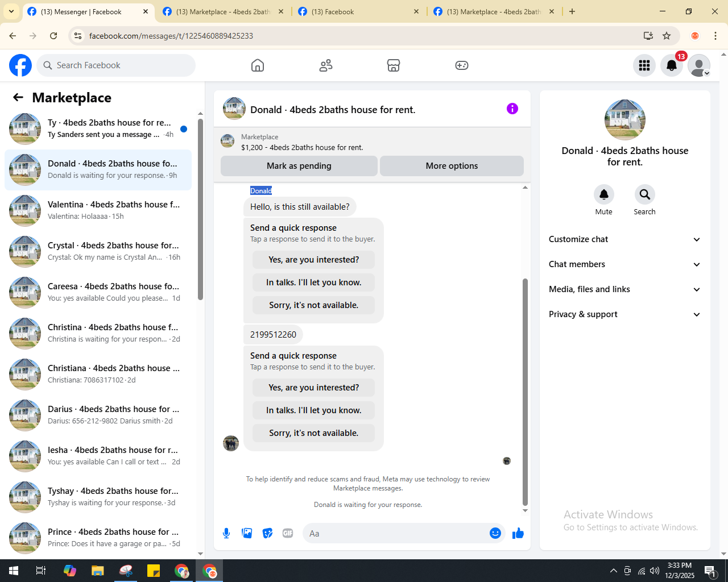The height and width of the screenshot is (582, 728).
Task: Click the 2199512260 message
Action: coord(273,335)
